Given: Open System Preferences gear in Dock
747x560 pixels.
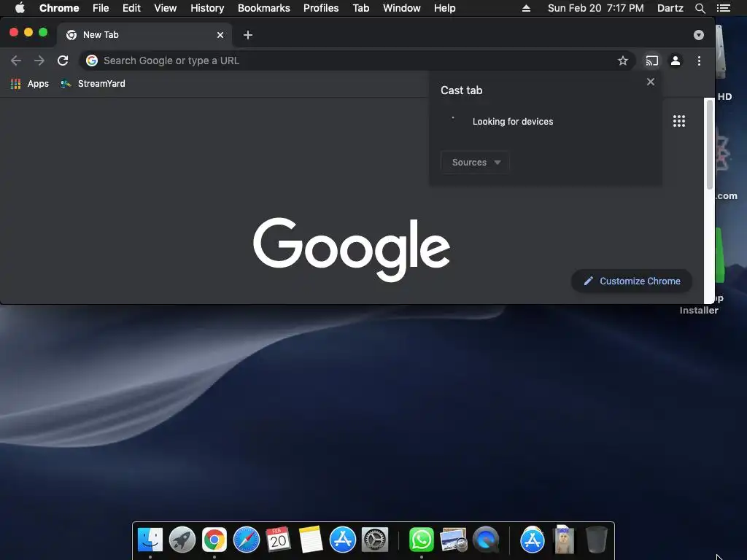Looking at the screenshot, I should pos(375,540).
